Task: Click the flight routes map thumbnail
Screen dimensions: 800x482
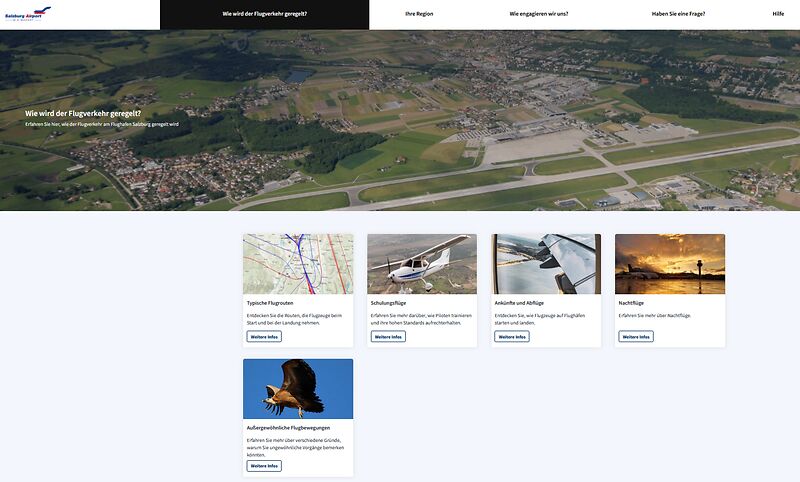Action: pos(298,264)
